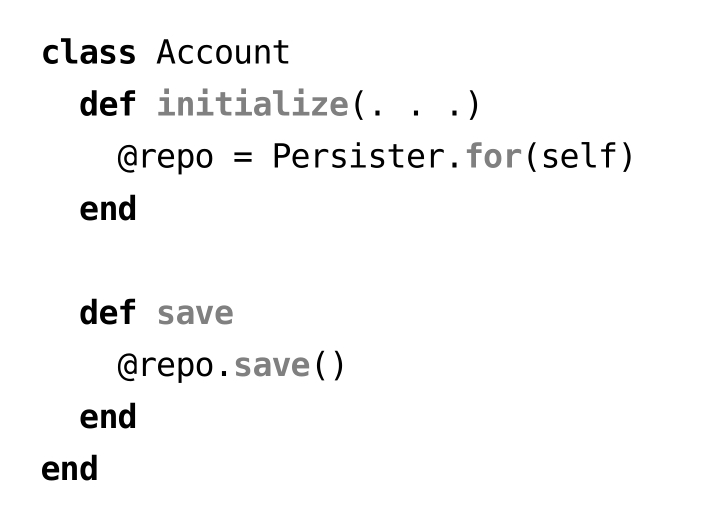Click the closing parenthesis after self

(627, 157)
